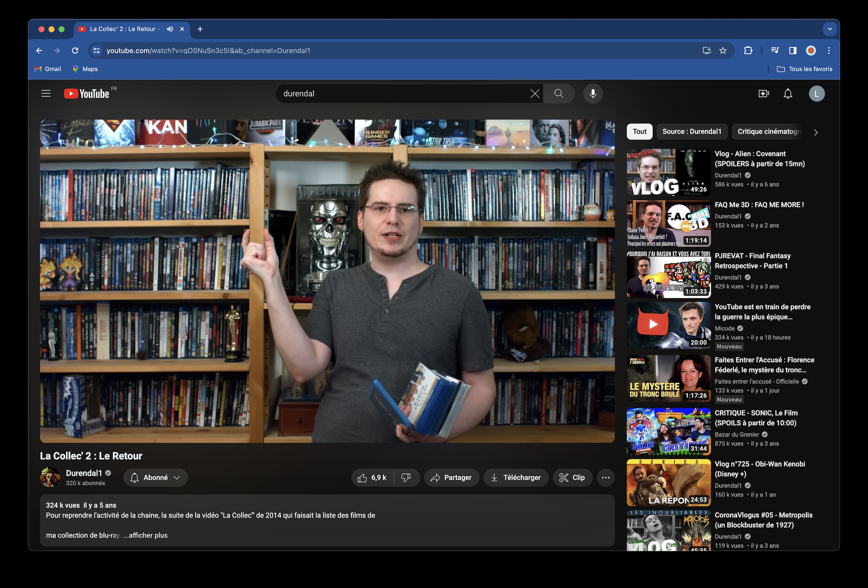Image resolution: width=868 pixels, height=588 pixels.
Task: Select the Tout filter chip
Action: tap(639, 131)
